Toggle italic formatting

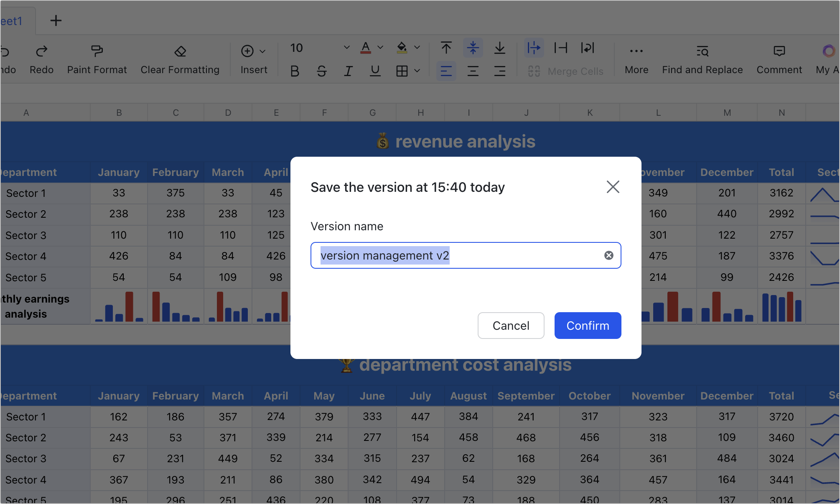pyautogui.click(x=348, y=71)
